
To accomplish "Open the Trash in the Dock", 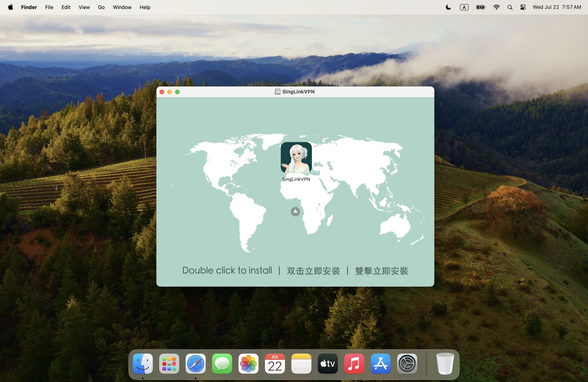I will (x=445, y=364).
